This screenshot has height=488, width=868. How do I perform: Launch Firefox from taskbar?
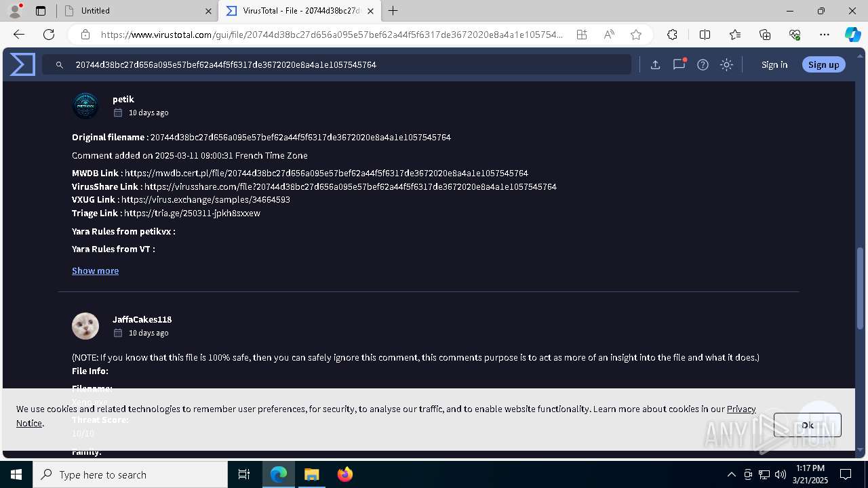(344, 474)
